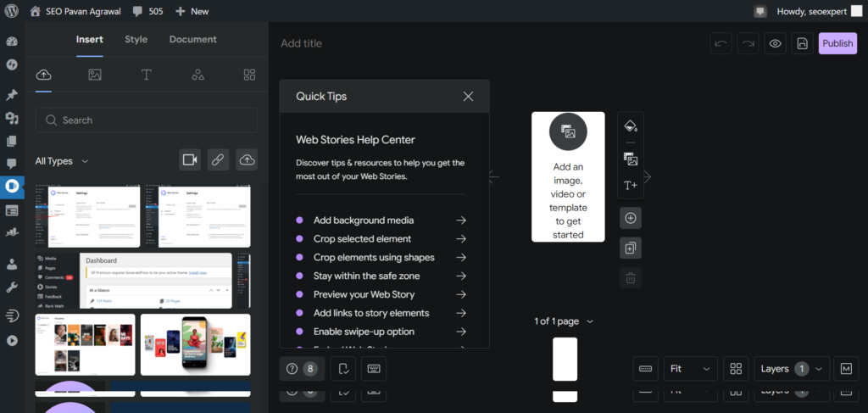Screen dimensions: 868x413
Task: Click the video record icon button
Action: [x=190, y=160]
